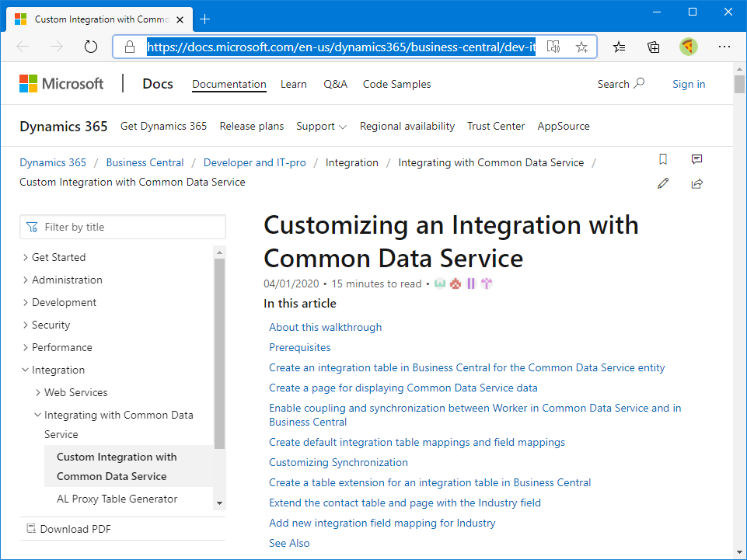Open the Support dropdown menu

point(322,126)
